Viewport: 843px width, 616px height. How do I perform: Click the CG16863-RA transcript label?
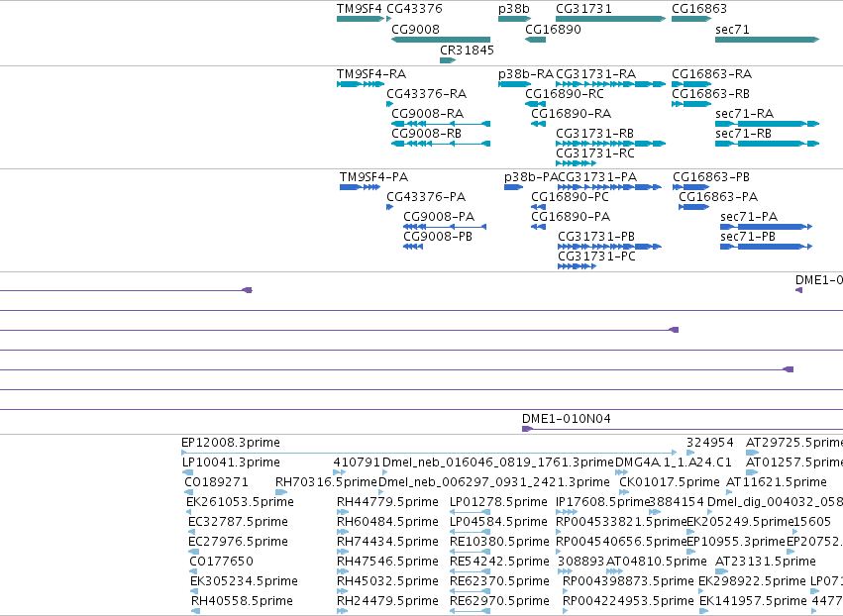712,73
